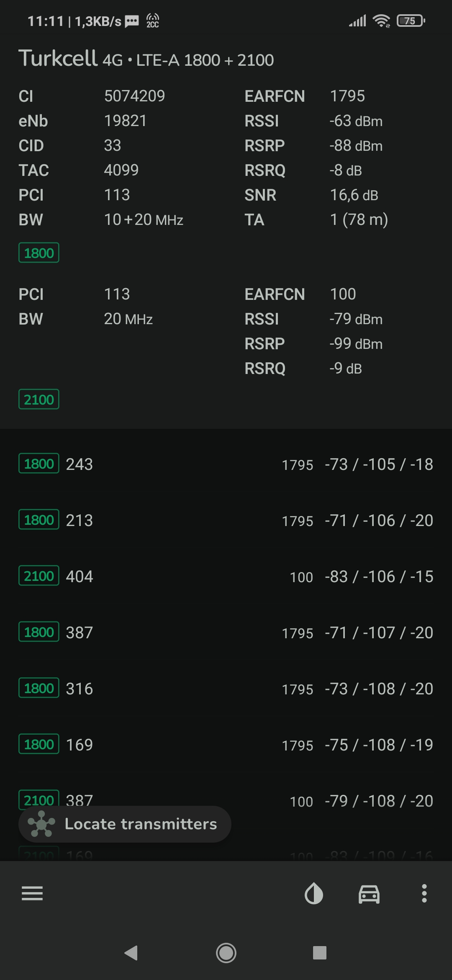This screenshot has height=980, width=452.
Task: Tap the Android recent apps square
Action: tap(320, 953)
